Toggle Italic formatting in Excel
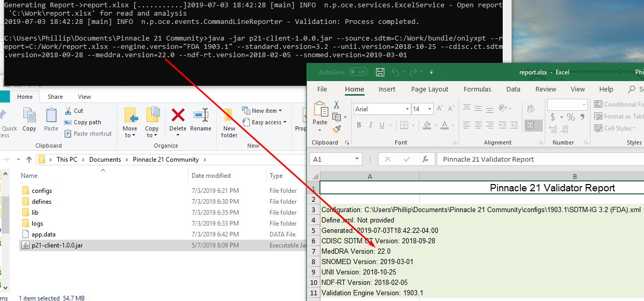Image resolution: width=644 pixels, height=301 pixels. (371, 125)
